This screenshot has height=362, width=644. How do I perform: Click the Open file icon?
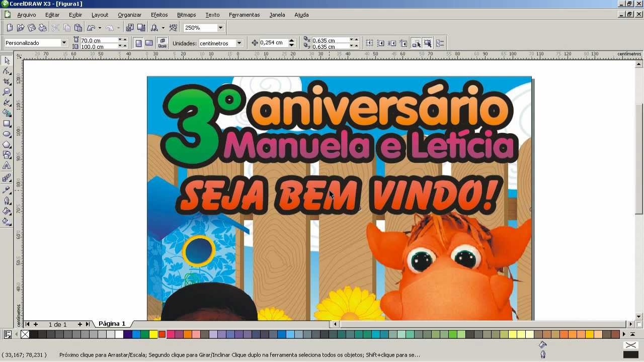21,28
